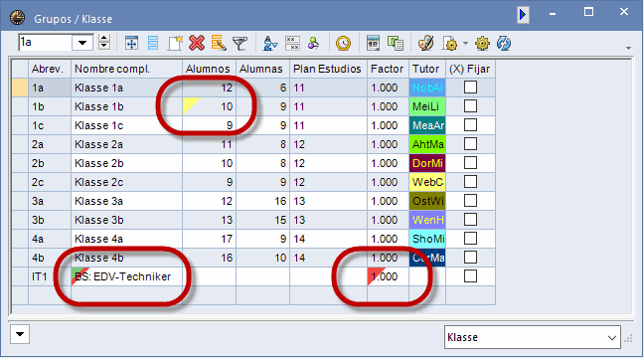Click the blue stacked rows form-view icon
Screen dimensions: 644x358
pyautogui.click(x=153, y=43)
